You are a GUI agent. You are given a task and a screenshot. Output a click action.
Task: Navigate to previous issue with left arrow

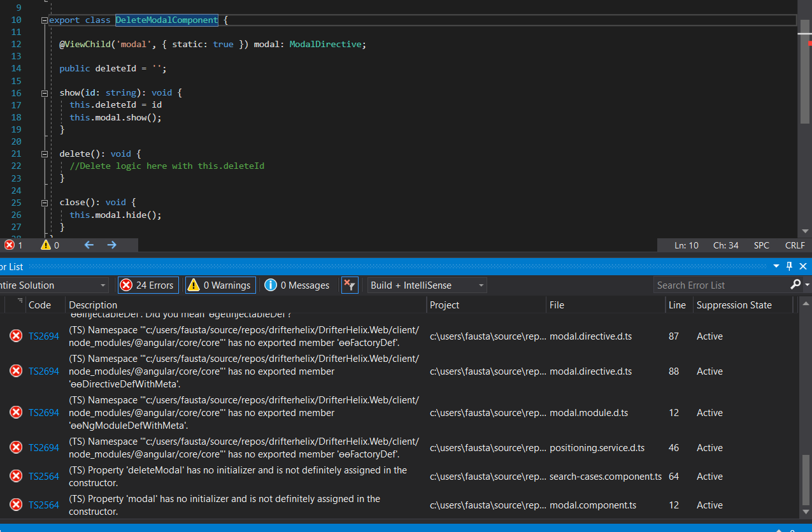(x=89, y=245)
